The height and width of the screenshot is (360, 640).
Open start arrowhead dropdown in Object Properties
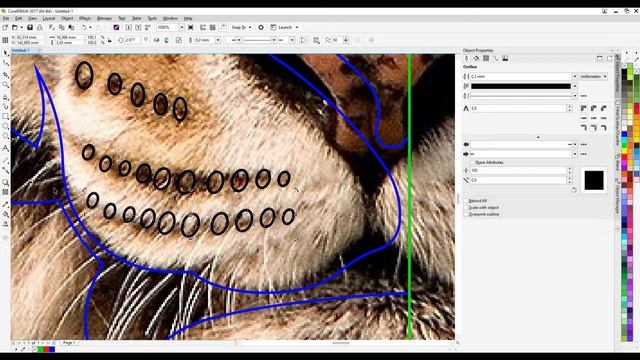(574, 144)
